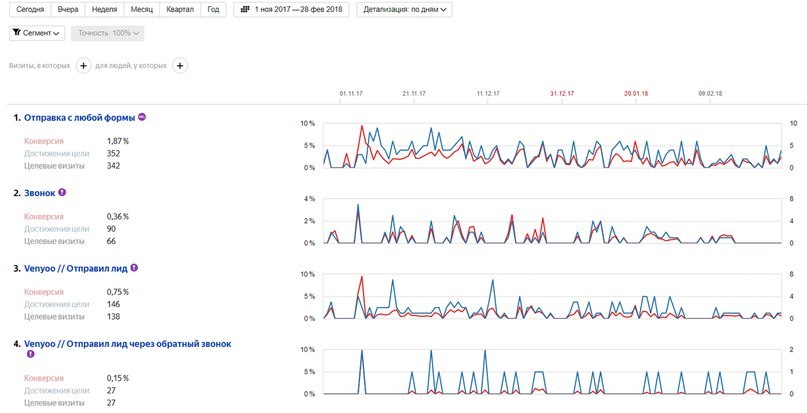Expand the Сегмент dropdown
The width and height of the screenshot is (807, 413).
[37, 33]
